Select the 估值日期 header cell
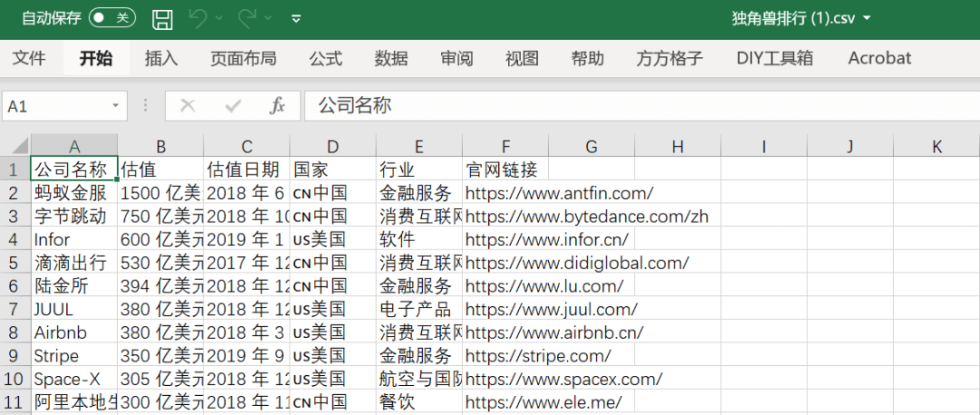The height and width of the screenshot is (415, 980). coord(247,170)
